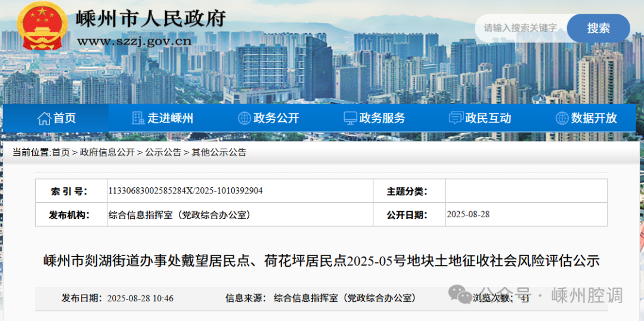Click the chat icon beside 政民互动
This screenshot has width=644, height=321.
tap(456, 118)
